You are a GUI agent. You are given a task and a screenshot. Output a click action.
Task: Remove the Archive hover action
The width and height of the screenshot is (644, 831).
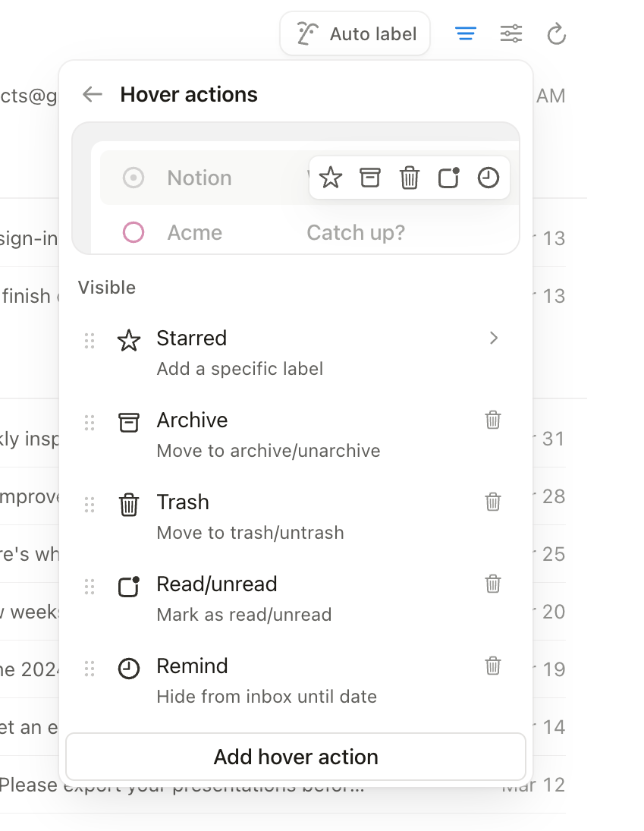pos(493,420)
